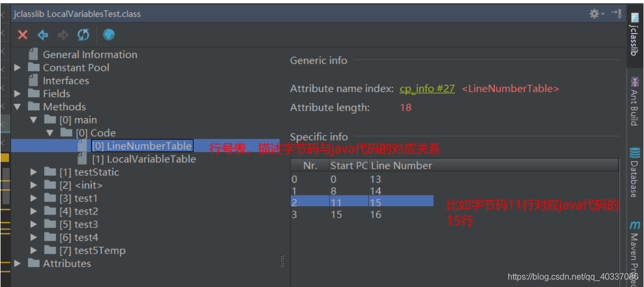Collapse the [0] main arrow
644x287 pixels.
(34, 120)
